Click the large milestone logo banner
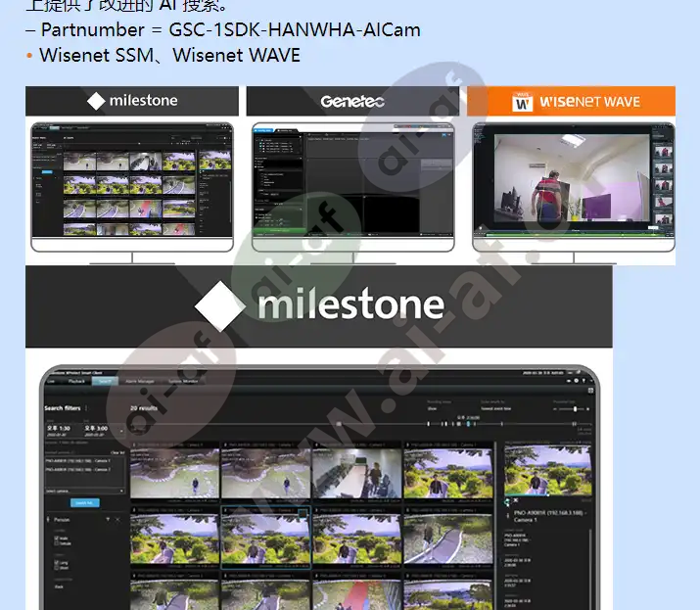The height and width of the screenshot is (610, 700). pyautogui.click(x=319, y=306)
